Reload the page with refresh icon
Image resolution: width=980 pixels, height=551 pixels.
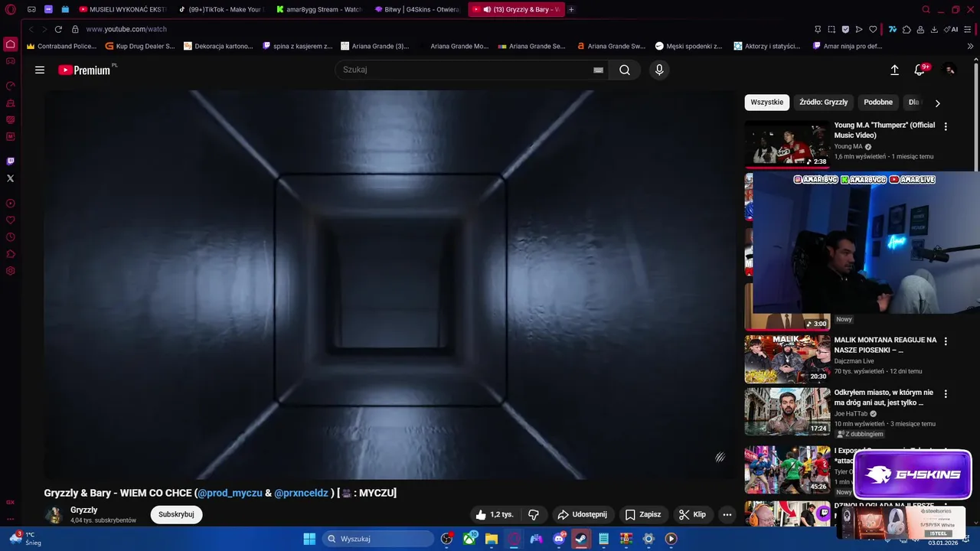click(x=58, y=29)
